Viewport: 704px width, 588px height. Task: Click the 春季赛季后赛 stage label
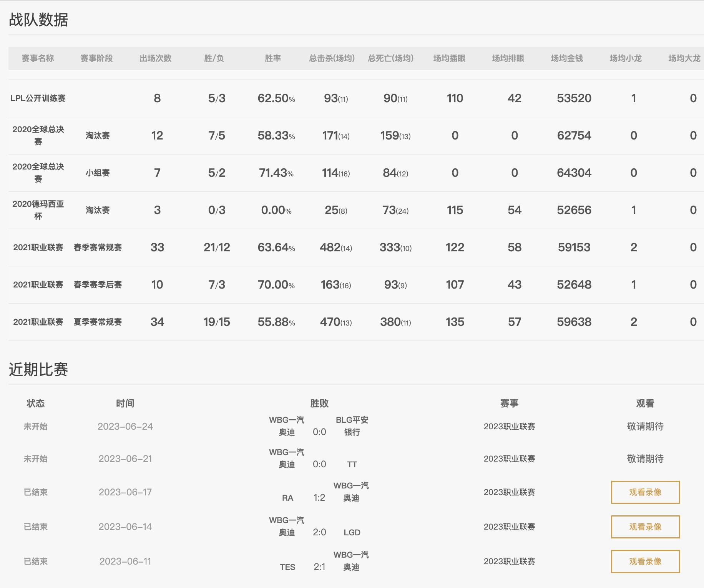coord(98,285)
